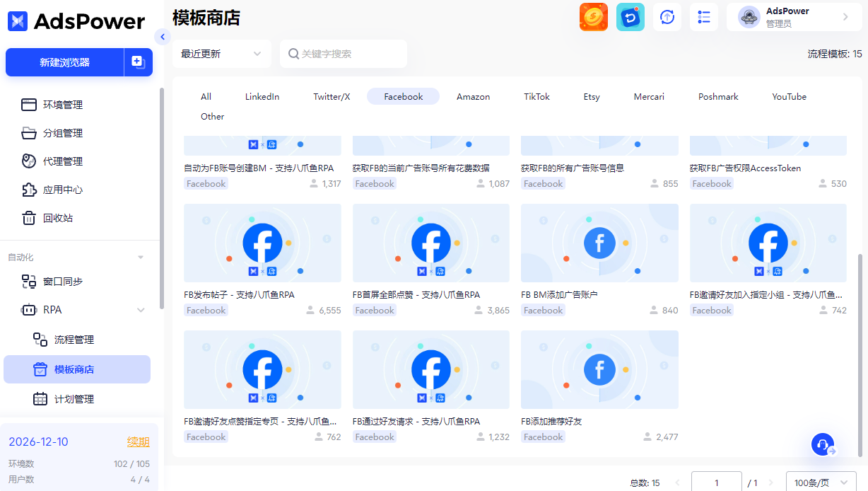This screenshot has height=491, width=868.
Task: Click the customer service headset icon
Action: tap(822, 444)
